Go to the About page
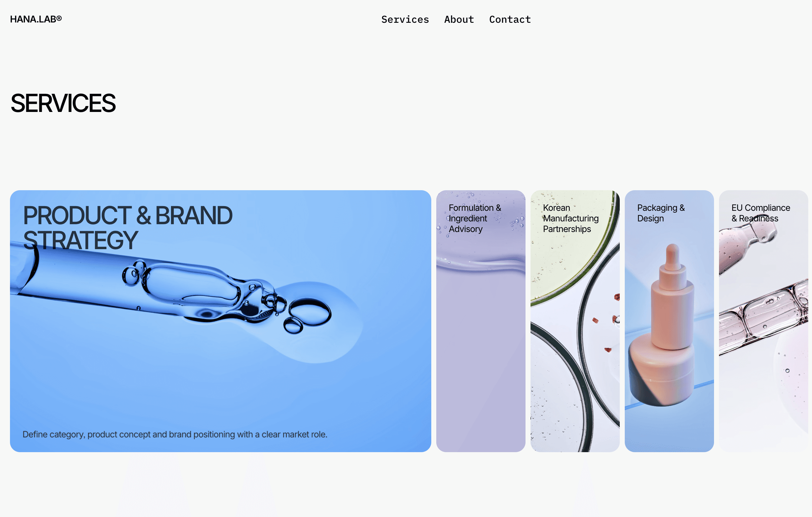Viewport: 812px width, 517px height. [x=459, y=20]
